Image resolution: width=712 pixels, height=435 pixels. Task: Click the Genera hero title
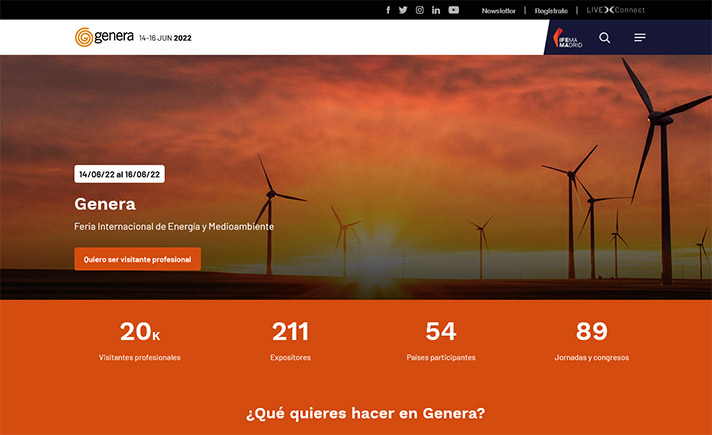click(105, 204)
